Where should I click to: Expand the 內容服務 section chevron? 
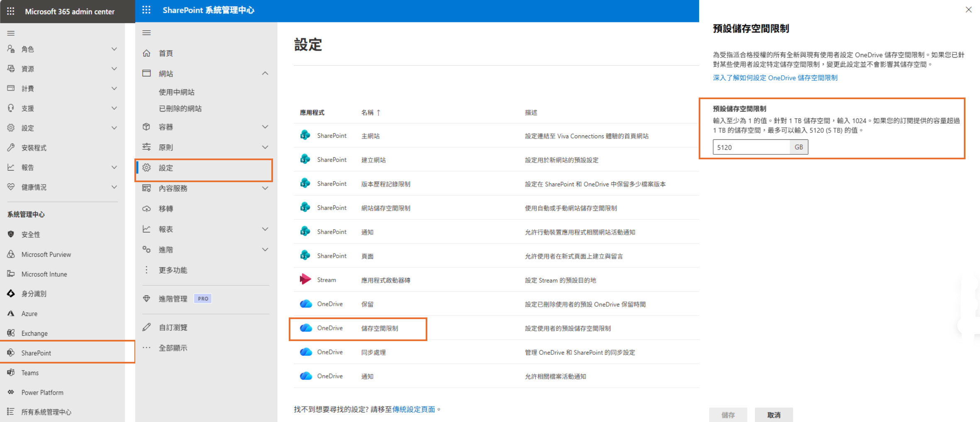click(265, 188)
